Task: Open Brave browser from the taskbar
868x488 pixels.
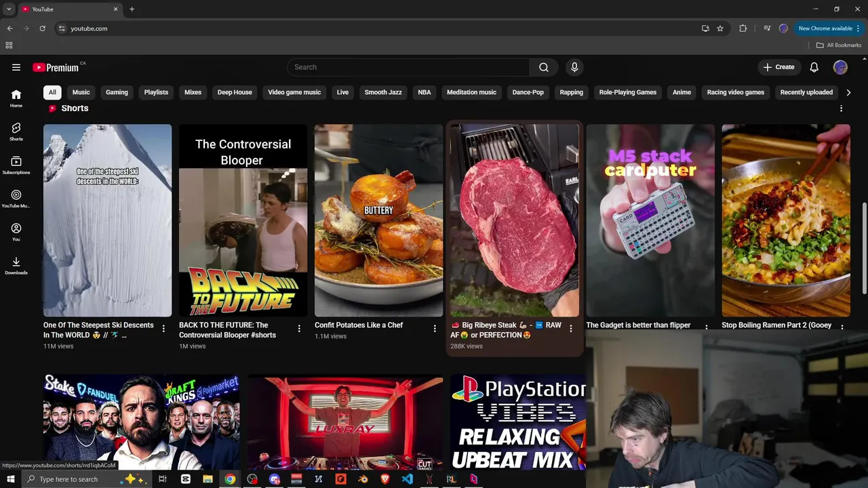Action: click(x=385, y=479)
